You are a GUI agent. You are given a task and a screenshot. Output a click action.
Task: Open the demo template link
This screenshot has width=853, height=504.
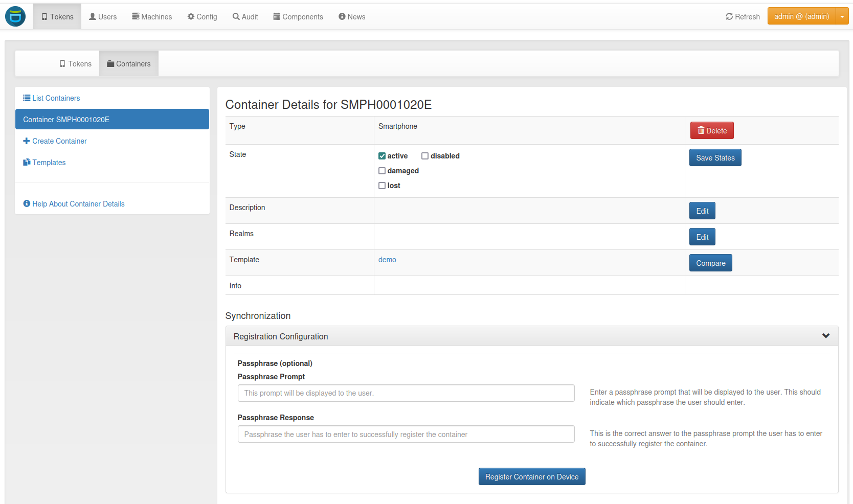pos(387,260)
